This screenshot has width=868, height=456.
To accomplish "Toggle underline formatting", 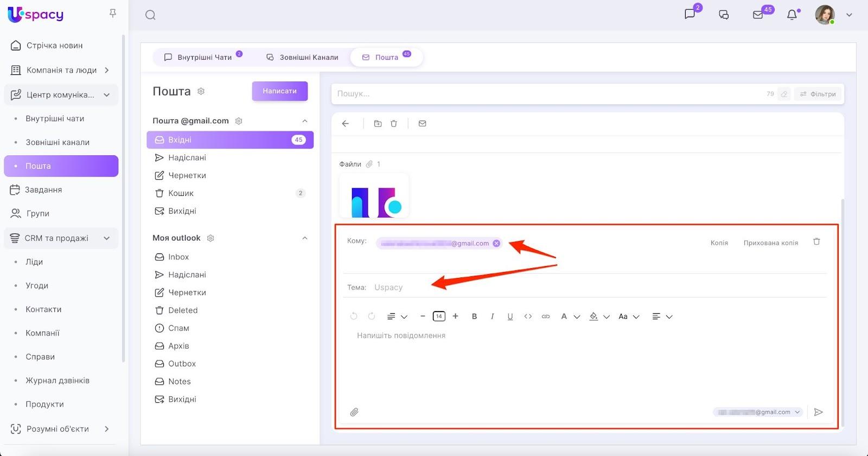I will tap(510, 316).
